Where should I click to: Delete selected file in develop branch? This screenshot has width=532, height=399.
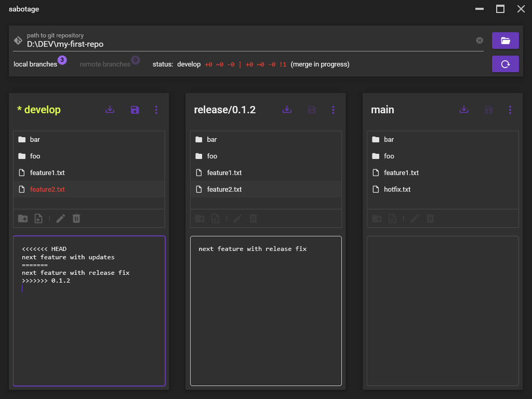tap(76, 219)
